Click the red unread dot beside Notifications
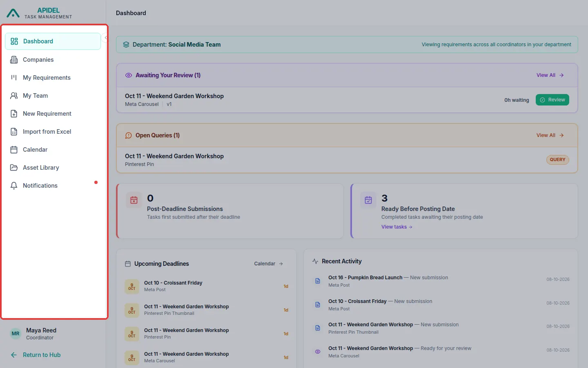Image resolution: width=588 pixels, height=368 pixels. tap(96, 182)
